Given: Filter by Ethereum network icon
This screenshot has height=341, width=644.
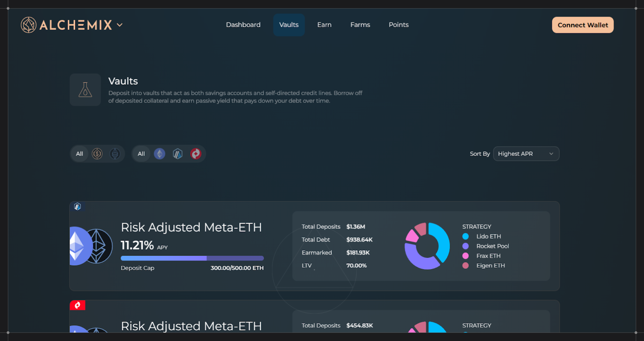Looking at the screenshot, I should coord(160,154).
